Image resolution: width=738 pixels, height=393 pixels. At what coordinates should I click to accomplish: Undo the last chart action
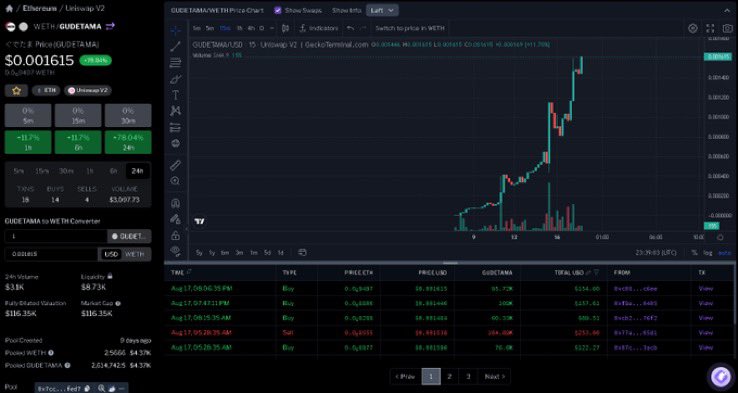350,28
